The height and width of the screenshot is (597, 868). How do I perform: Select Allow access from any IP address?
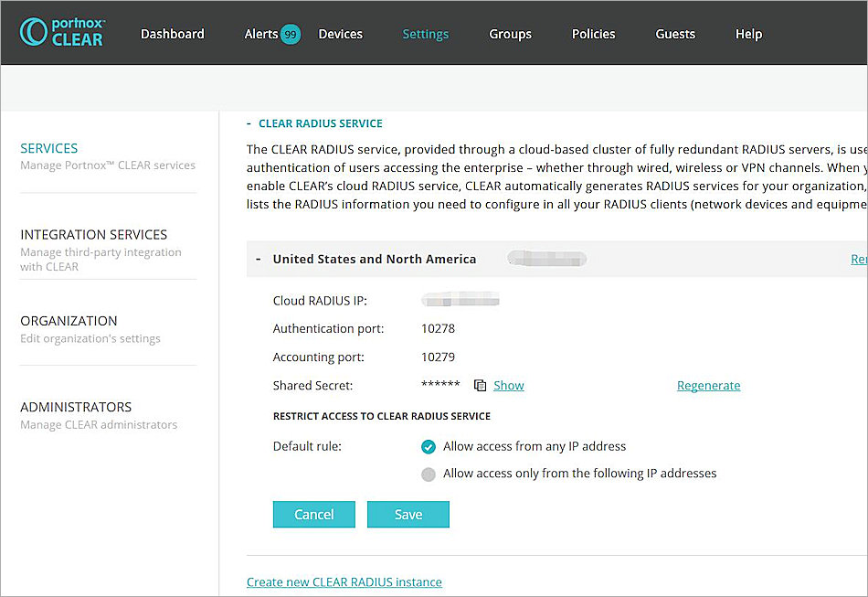pos(429,446)
